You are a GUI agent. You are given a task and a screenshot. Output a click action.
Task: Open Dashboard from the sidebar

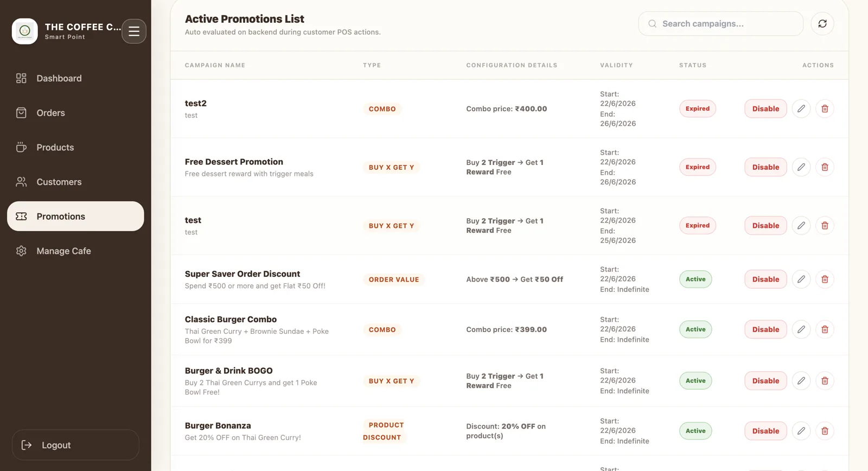[x=75, y=78]
